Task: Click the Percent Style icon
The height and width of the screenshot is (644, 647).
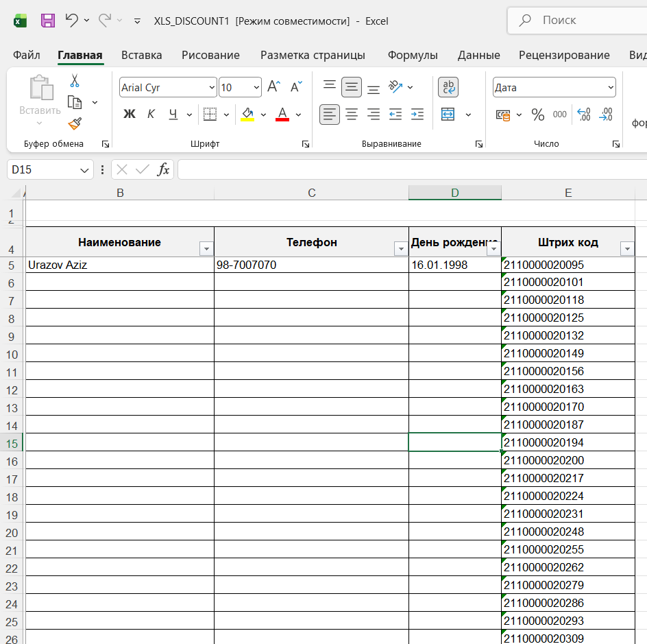Action: point(538,115)
